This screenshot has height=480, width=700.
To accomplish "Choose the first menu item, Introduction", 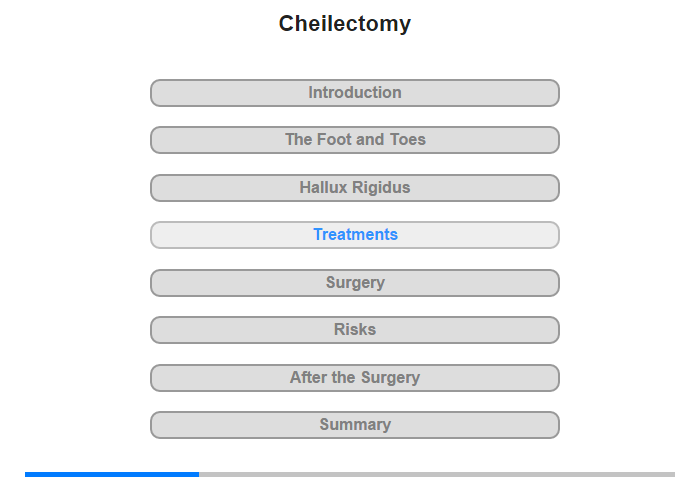I will coord(354,93).
